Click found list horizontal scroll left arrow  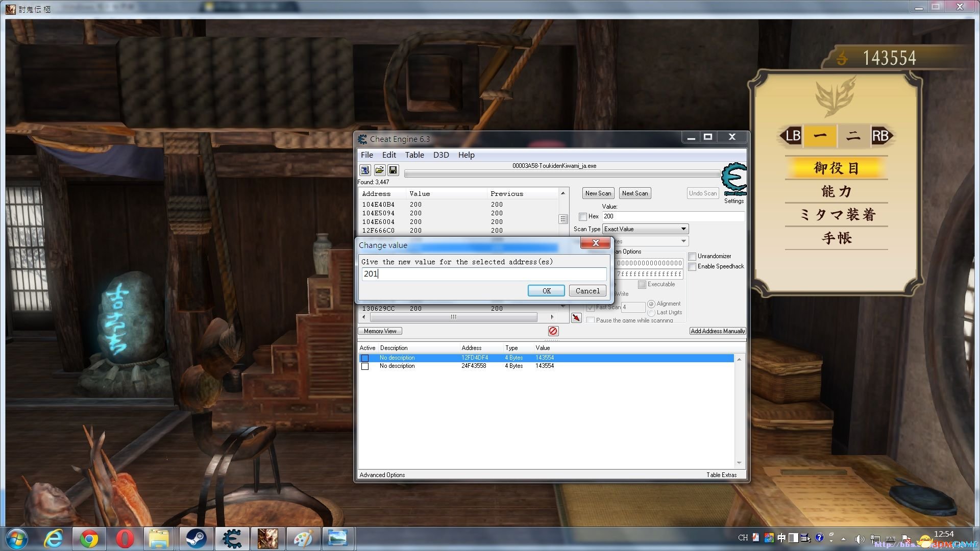point(364,317)
